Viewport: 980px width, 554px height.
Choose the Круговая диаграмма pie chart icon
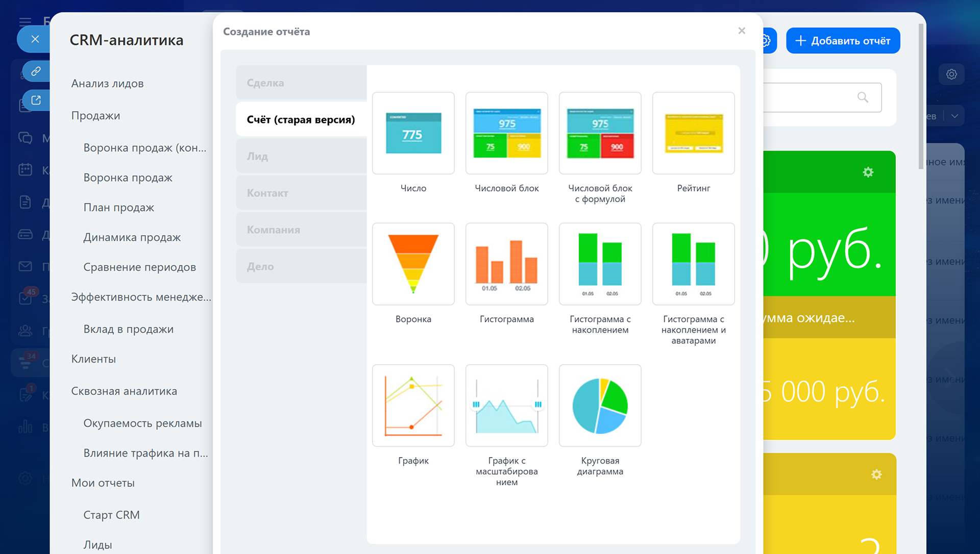point(600,406)
